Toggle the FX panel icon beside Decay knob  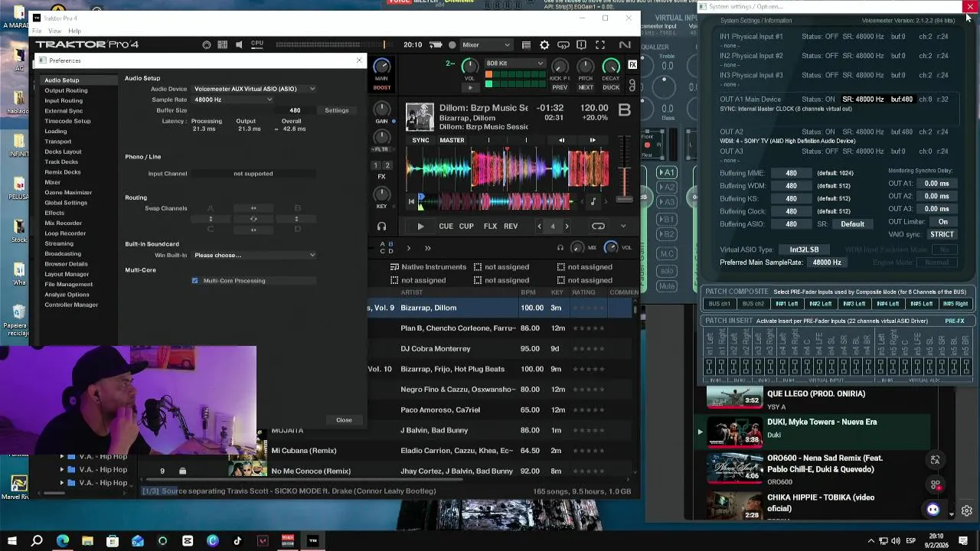coord(632,65)
